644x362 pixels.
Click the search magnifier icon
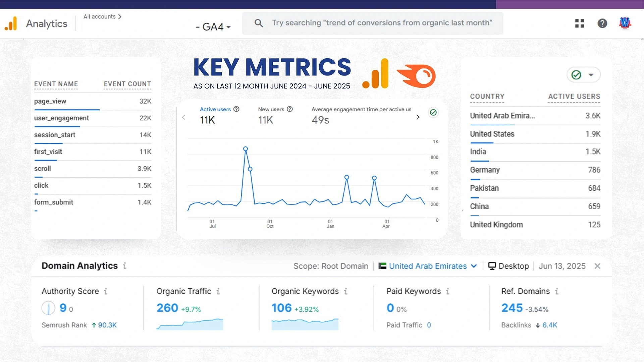coord(258,23)
